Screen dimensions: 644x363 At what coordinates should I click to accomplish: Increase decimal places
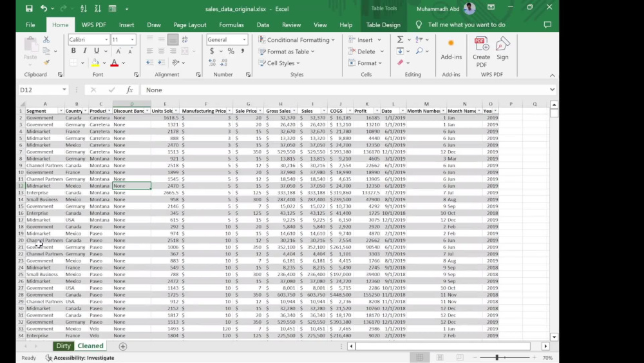pos(212,63)
